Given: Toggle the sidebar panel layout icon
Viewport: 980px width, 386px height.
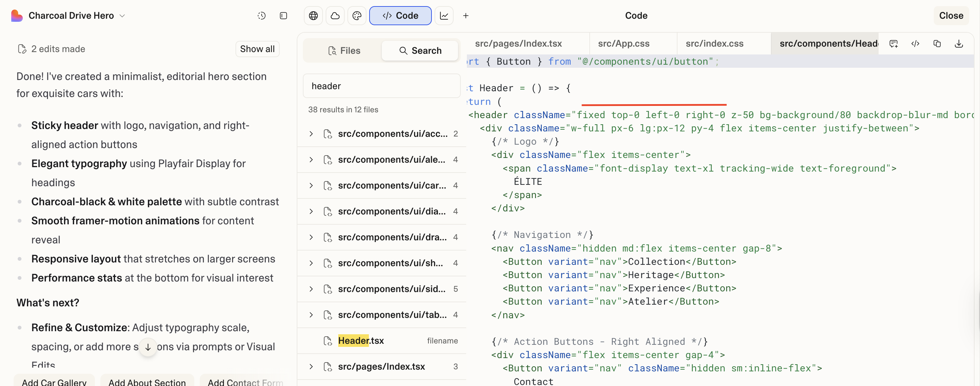Looking at the screenshot, I should point(283,16).
